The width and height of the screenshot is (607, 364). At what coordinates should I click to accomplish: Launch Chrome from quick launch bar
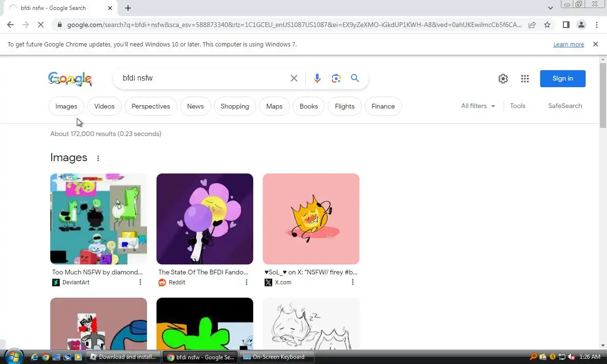pos(46,357)
